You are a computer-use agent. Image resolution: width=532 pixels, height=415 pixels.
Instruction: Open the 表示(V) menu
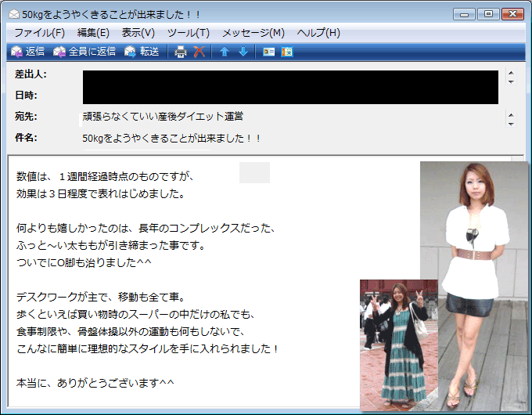[x=138, y=33]
